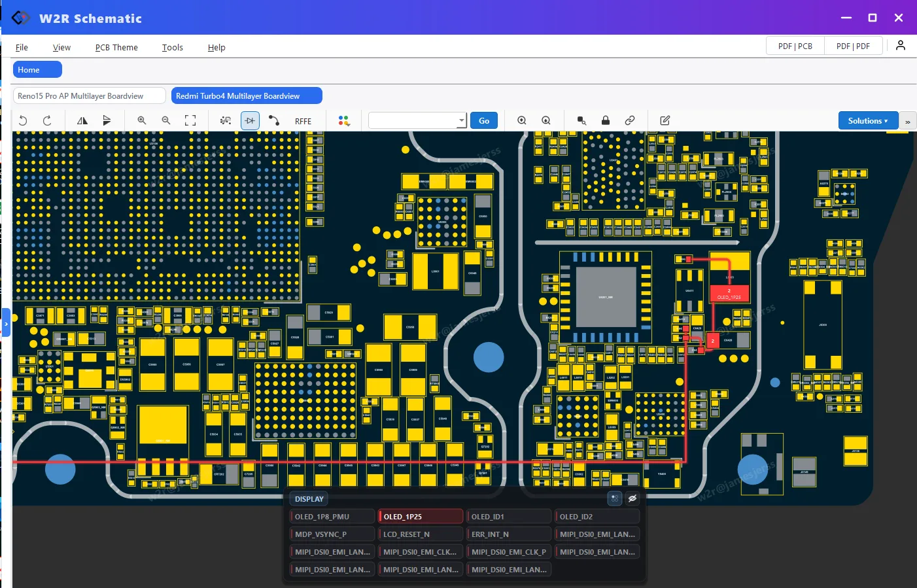917x588 pixels.
Task: Toggle the RFFE toolbar option
Action: click(303, 121)
